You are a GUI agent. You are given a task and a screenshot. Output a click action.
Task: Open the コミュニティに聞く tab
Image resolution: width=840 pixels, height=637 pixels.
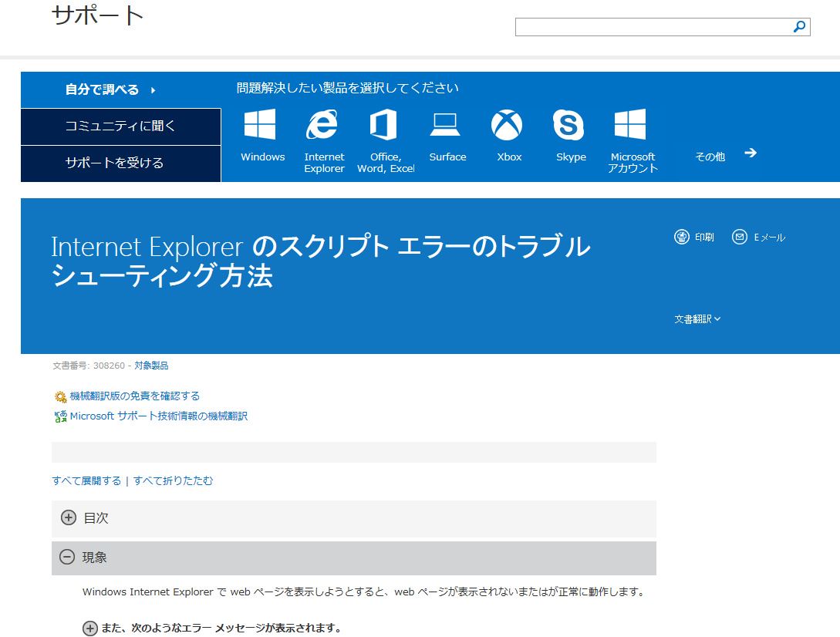coord(121,126)
